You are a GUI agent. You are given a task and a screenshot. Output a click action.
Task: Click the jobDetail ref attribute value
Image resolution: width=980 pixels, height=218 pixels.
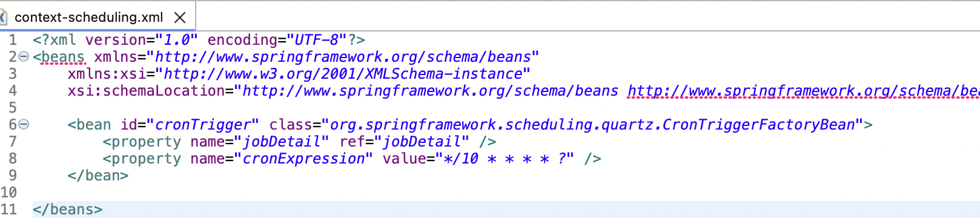pyautogui.click(x=422, y=142)
